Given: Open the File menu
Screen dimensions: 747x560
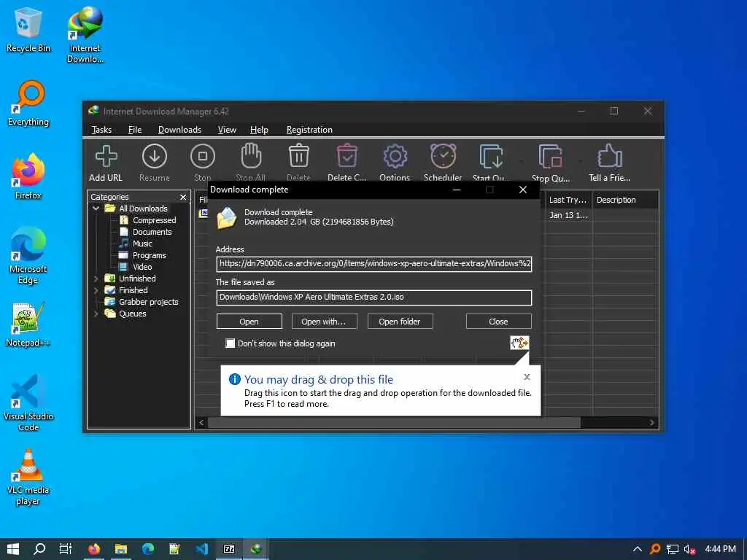Looking at the screenshot, I should click(135, 130).
